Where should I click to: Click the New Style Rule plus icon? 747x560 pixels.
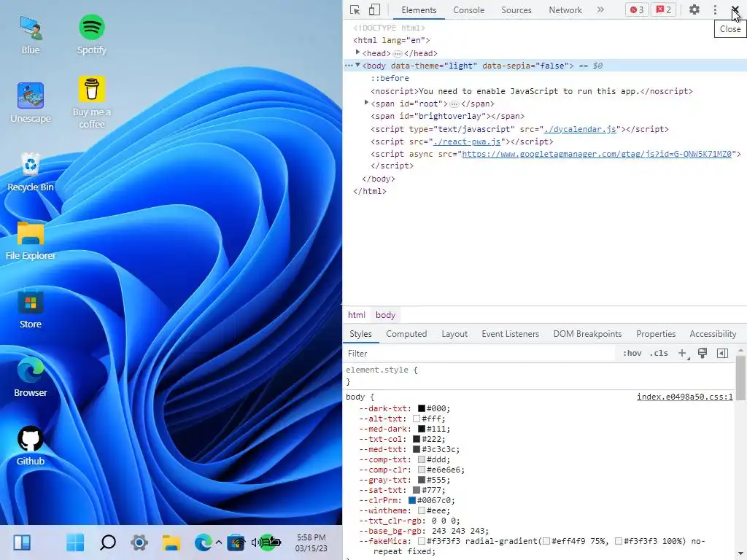(683, 354)
